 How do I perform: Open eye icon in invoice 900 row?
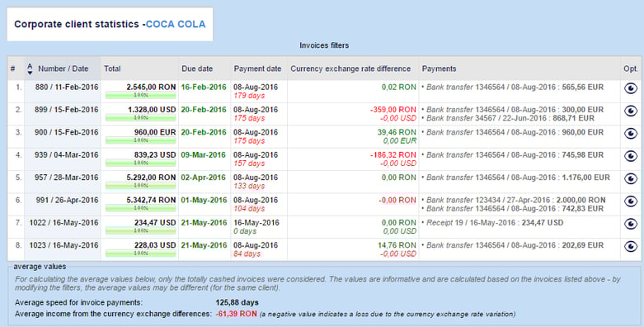[631, 134]
